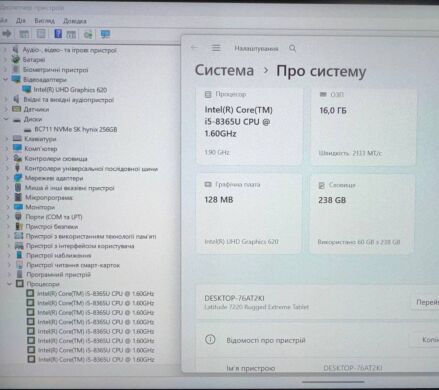
Task: Click the BC711 NVMe disk drive icon
Action: click(x=28, y=130)
